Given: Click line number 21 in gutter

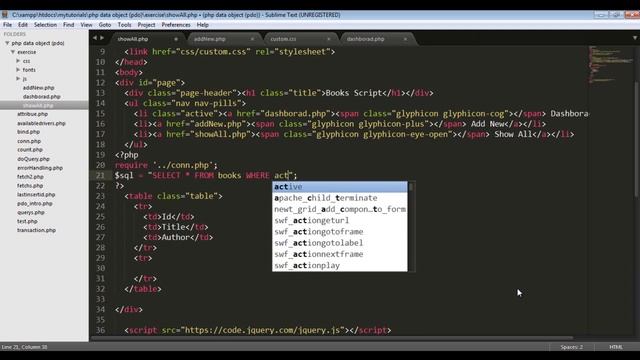Looking at the screenshot, I should click(x=100, y=176).
